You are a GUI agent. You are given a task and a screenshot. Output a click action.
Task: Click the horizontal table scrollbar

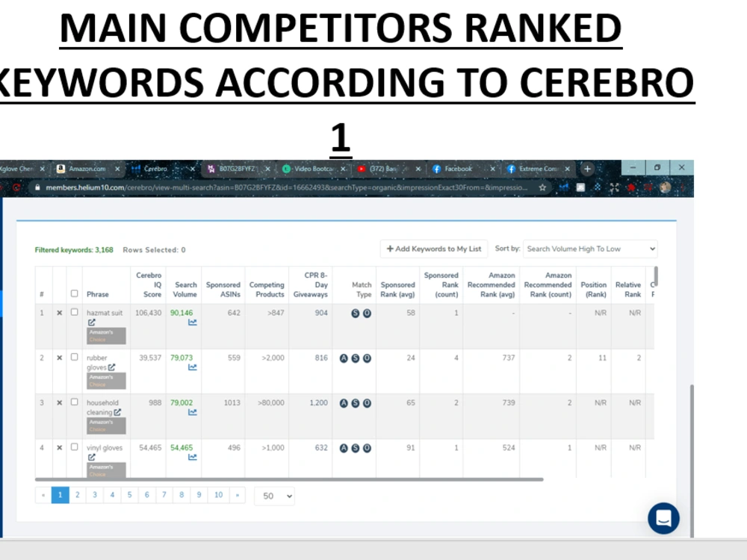(x=289, y=479)
